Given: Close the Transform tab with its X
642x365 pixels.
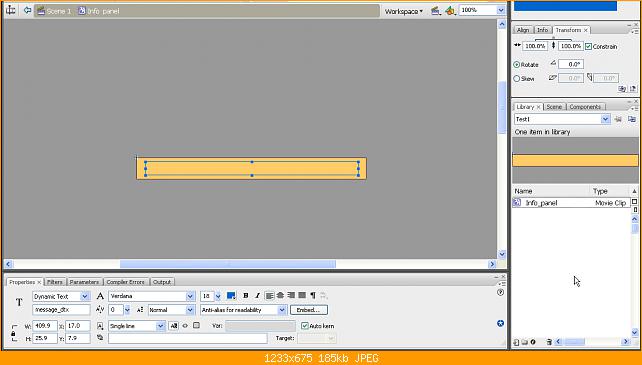Looking at the screenshot, I should click(x=585, y=30).
